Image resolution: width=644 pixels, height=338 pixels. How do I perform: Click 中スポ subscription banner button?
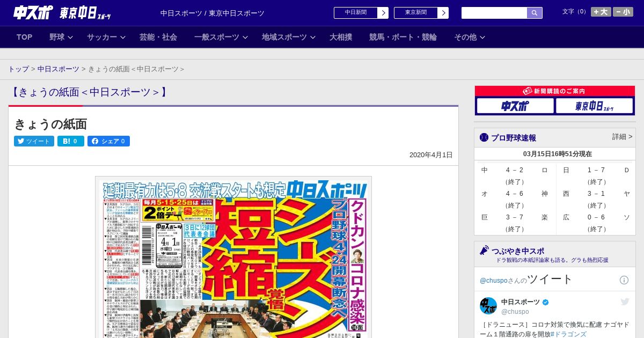(515, 106)
